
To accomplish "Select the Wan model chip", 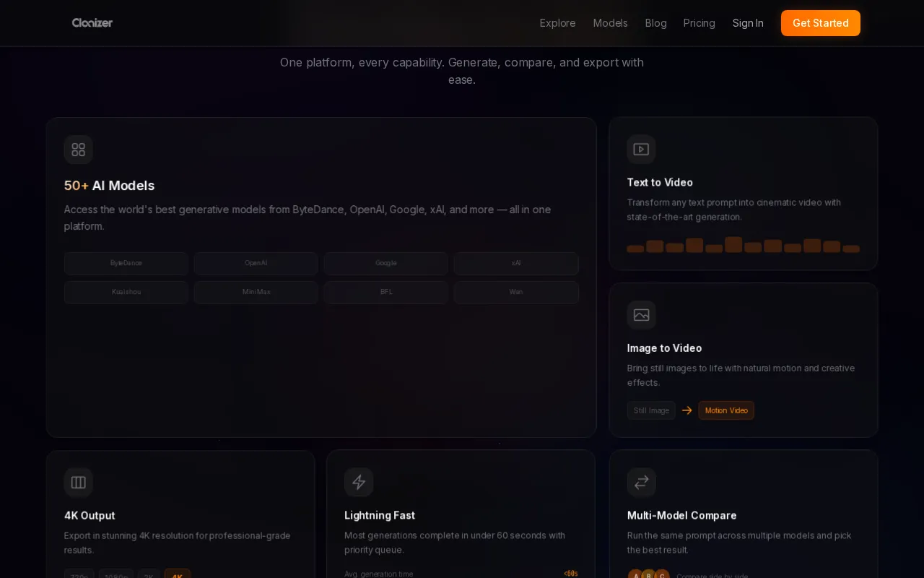I will click(516, 292).
